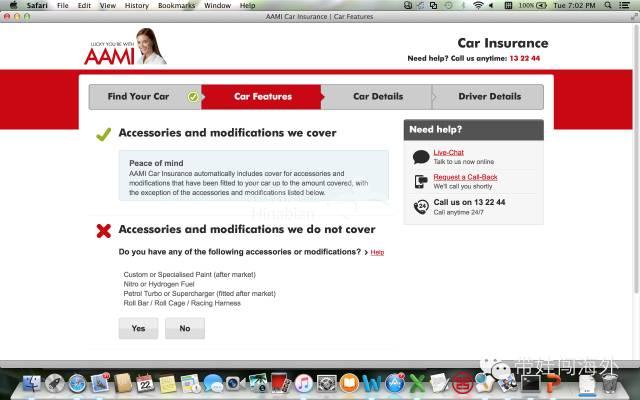Click the volume speaker icon in menu bar
The width and height of the screenshot is (640, 400).
pos(491,5)
